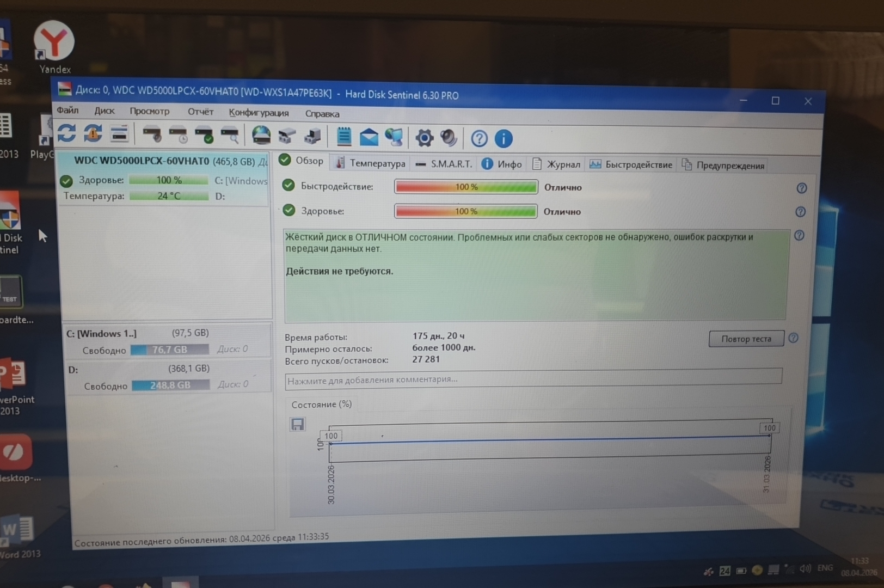
Task: Click the refresh icon with warning sign
Action: [x=93, y=133]
